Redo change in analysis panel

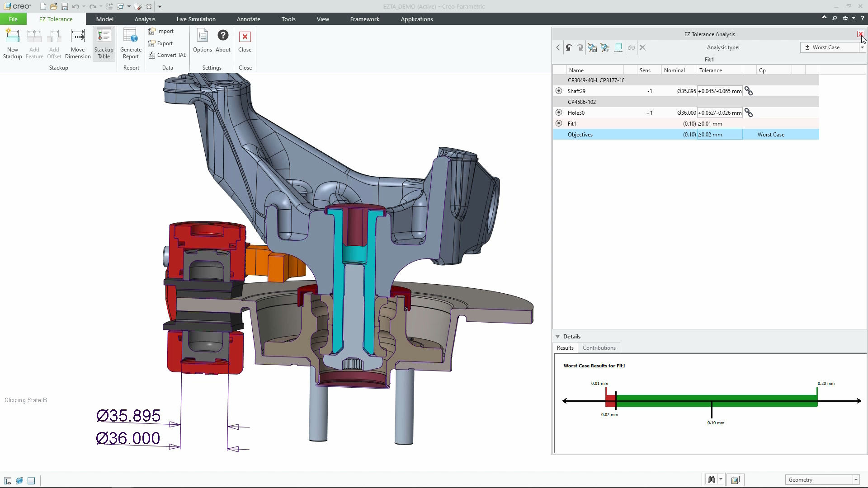580,47
